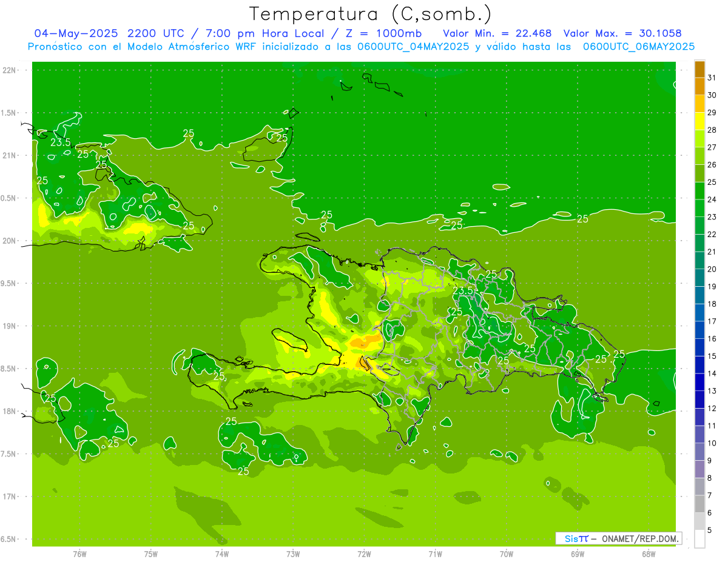Click the longitude label '75W'

tap(151, 554)
